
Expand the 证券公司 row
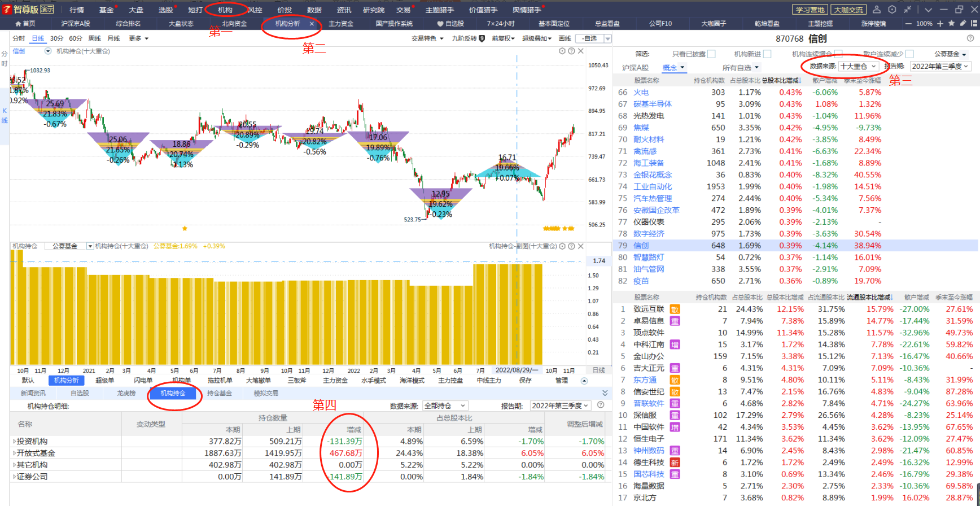pos(15,477)
